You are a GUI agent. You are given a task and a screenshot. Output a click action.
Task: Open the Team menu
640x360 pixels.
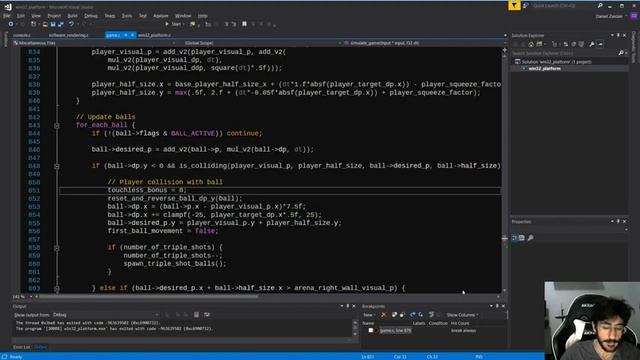(x=109, y=16)
